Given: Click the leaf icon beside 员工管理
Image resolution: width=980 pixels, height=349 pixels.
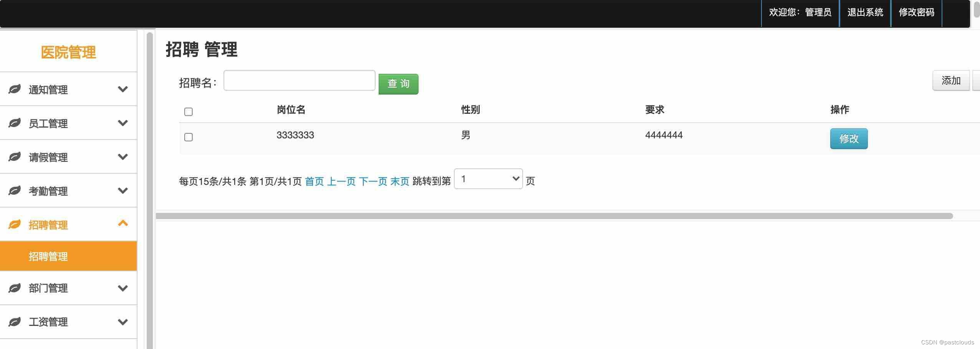Looking at the screenshot, I should [x=15, y=123].
